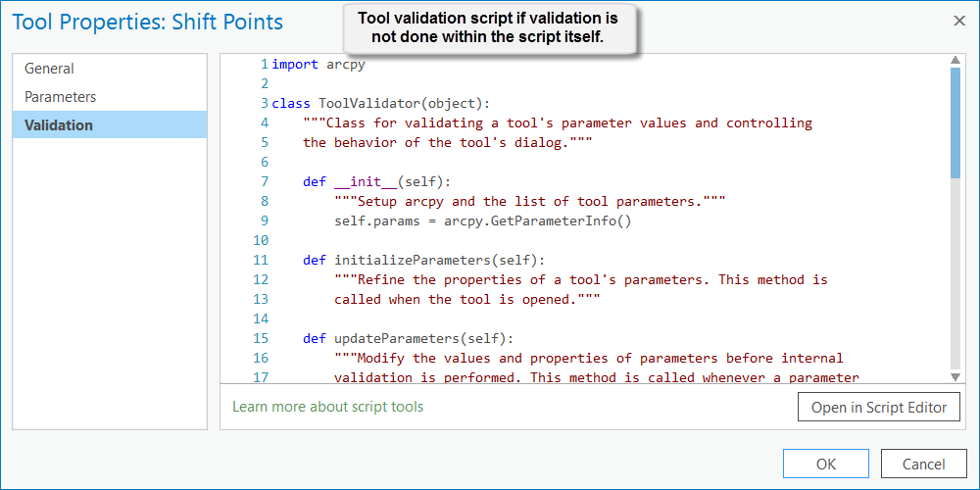Click 'self.params = arcpy.GetParameterInfo()' line
This screenshot has width=980, height=490.
(x=482, y=221)
